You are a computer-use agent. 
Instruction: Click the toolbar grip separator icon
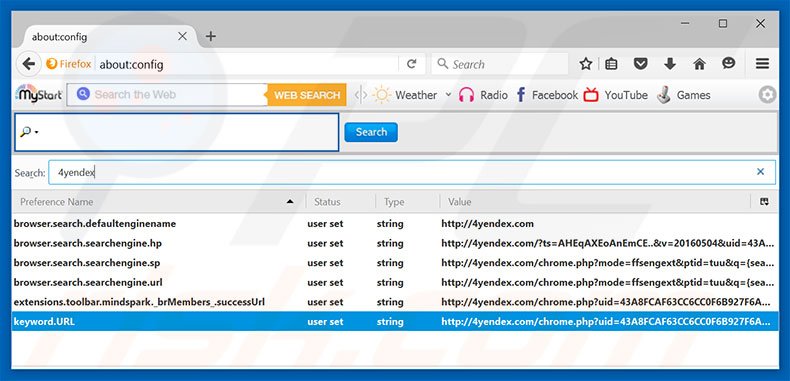360,95
